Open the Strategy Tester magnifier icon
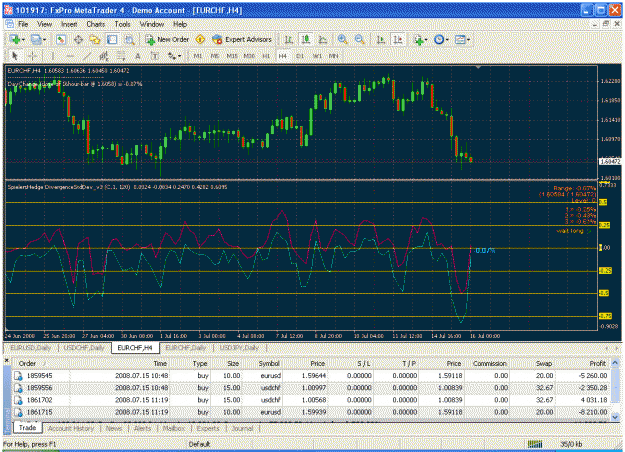This screenshot has width=625, height=452. point(129,39)
